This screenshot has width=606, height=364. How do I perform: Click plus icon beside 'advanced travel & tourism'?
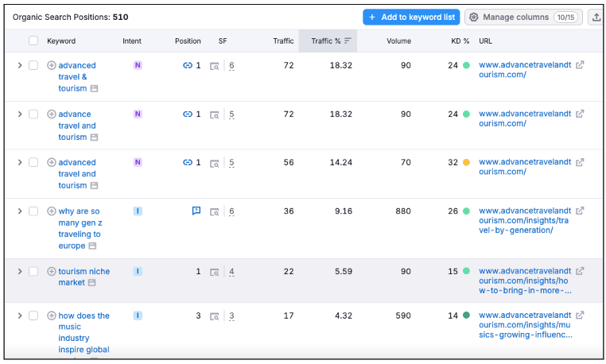point(52,66)
